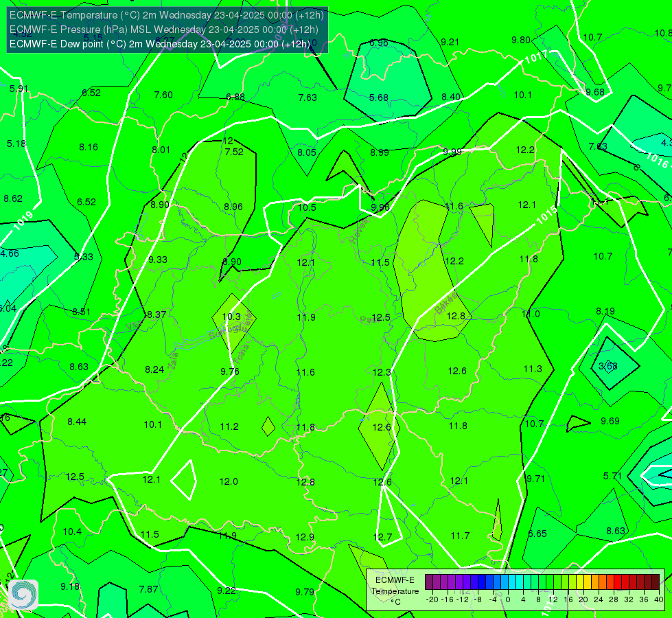Click the 1015 isobar label

547,216
